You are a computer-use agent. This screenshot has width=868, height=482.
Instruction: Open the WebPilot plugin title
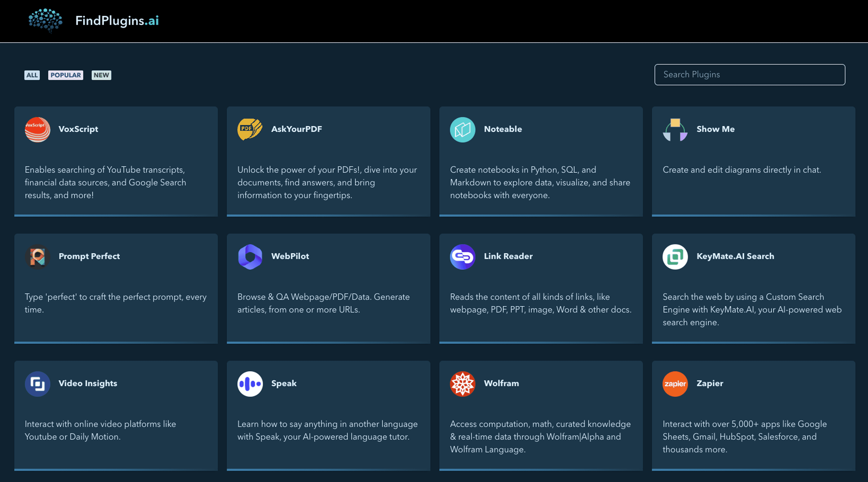290,256
